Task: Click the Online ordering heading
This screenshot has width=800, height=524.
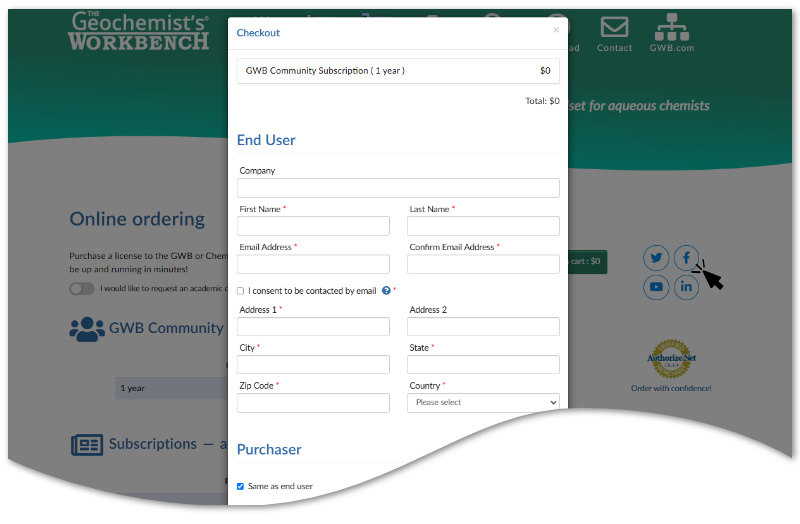Action: click(137, 219)
